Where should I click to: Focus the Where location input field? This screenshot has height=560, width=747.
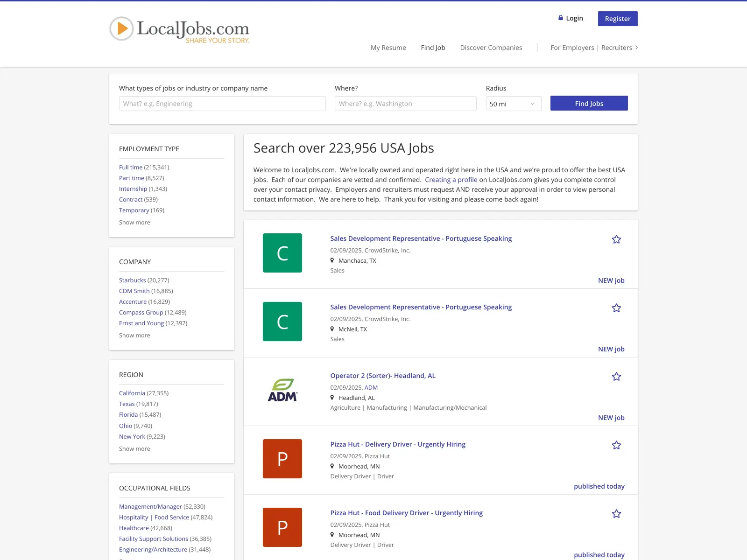[x=406, y=104]
